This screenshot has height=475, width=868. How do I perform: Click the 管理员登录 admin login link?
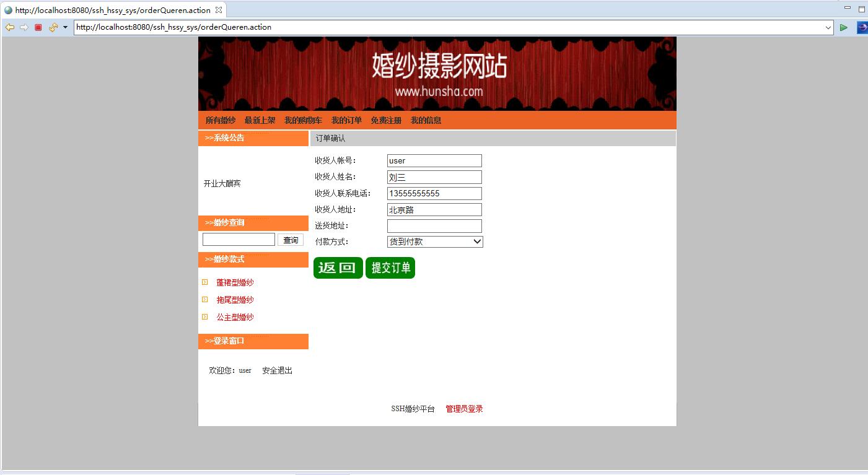coord(463,409)
